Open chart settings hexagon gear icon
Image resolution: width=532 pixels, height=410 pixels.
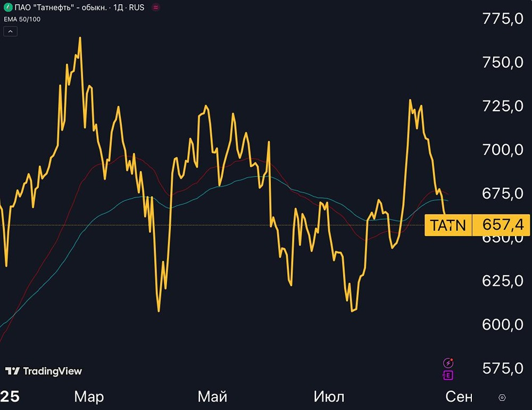(x=502, y=397)
